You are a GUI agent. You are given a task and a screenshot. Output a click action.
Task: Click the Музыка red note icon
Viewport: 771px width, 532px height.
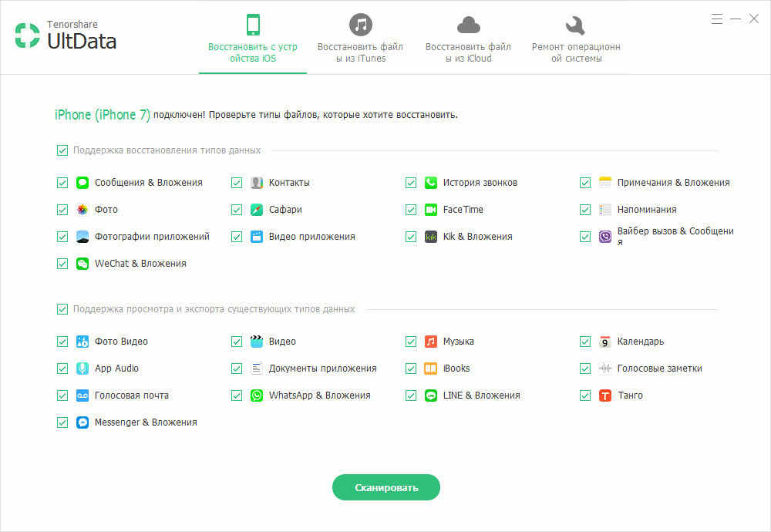pyautogui.click(x=431, y=342)
